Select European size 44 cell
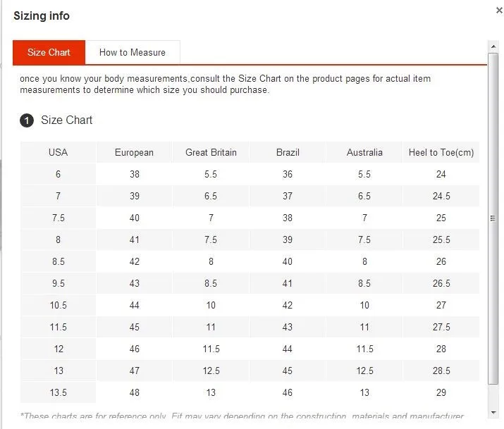 [x=135, y=305]
